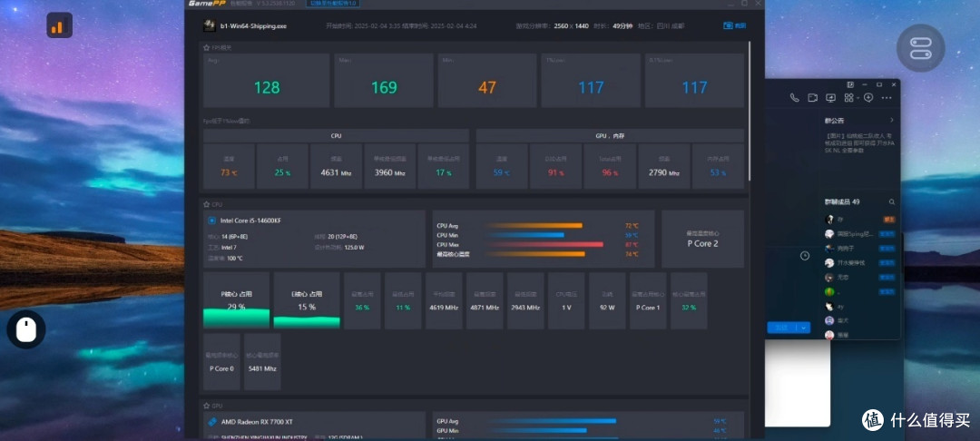Select the average FPS card showing 128

click(267, 81)
